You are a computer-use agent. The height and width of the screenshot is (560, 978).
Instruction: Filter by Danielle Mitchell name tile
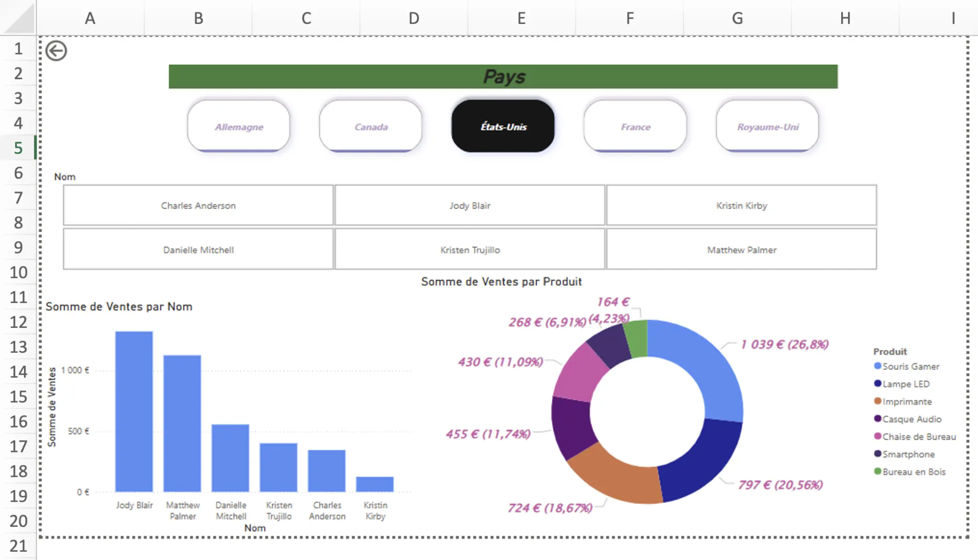[x=198, y=249]
